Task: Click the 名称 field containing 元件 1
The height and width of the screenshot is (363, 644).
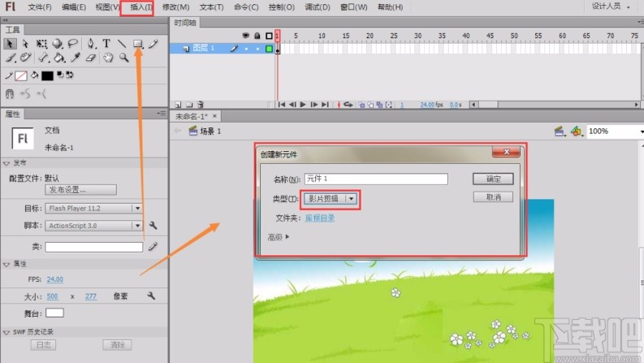Action: [x=376, y=179]
